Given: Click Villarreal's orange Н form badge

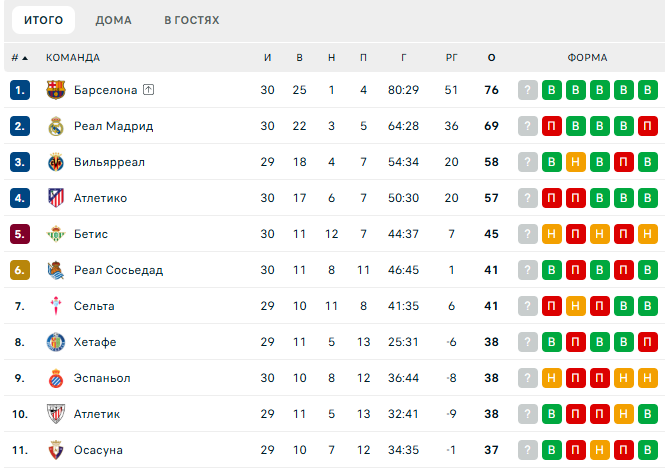Looking at the screenshot, I should pos(576,162).
